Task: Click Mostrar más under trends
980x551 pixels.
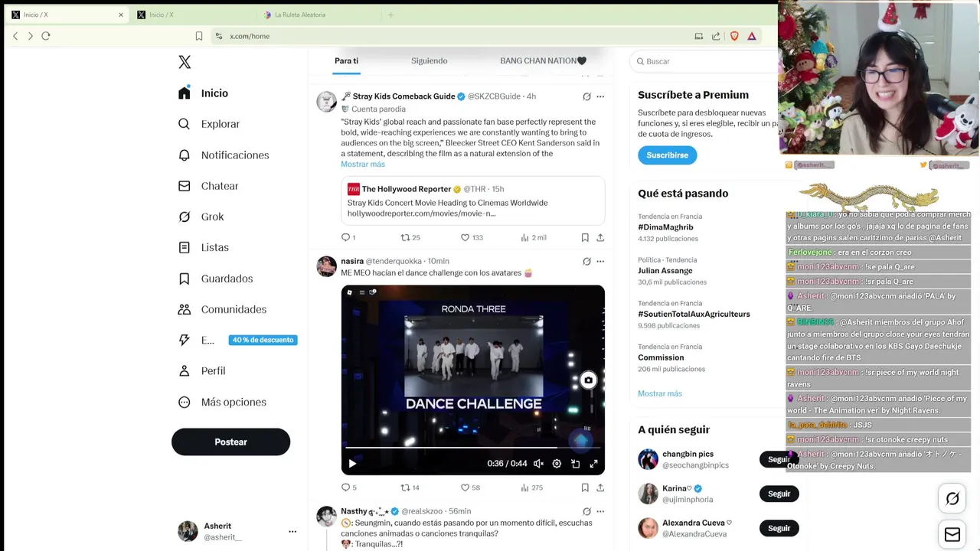Action: tap(660, 393)
